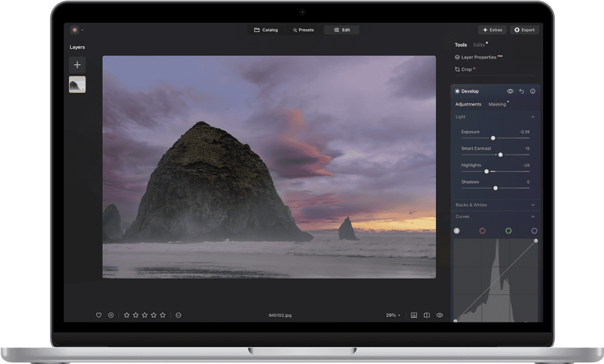
Task: Click the top-right curve control point
Action: 536,241
